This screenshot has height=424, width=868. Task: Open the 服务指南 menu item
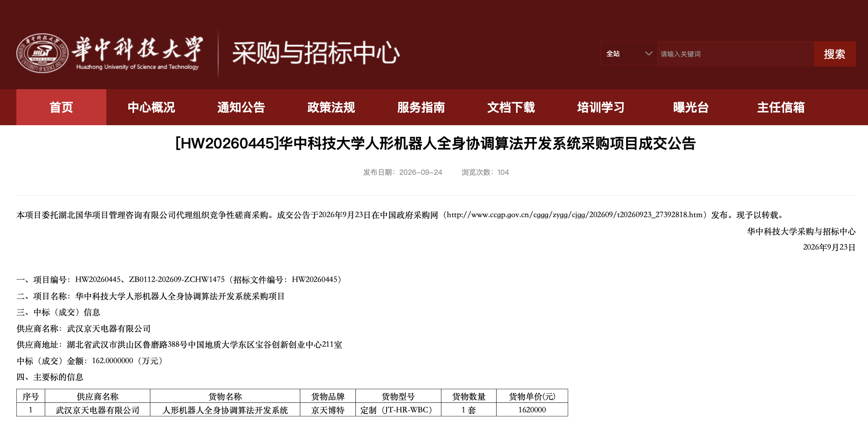(x=421, y=107)
